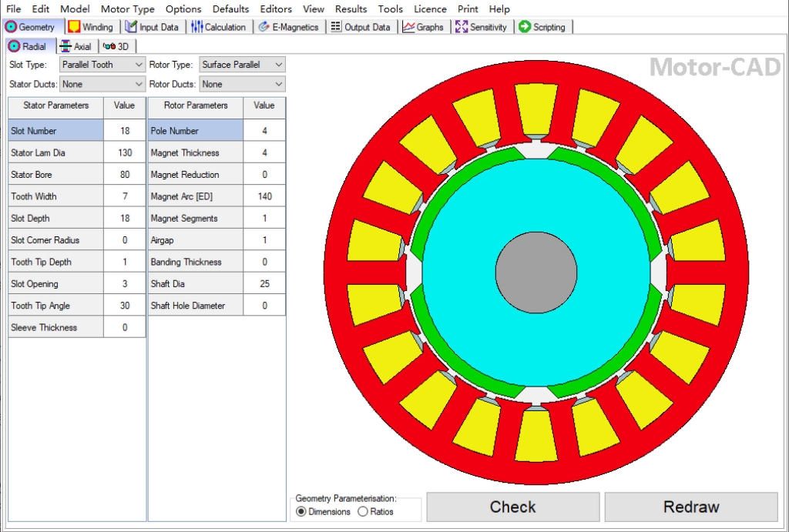Expand the Rotor Type dropdown
789x532 pixels.
point(242,65)
